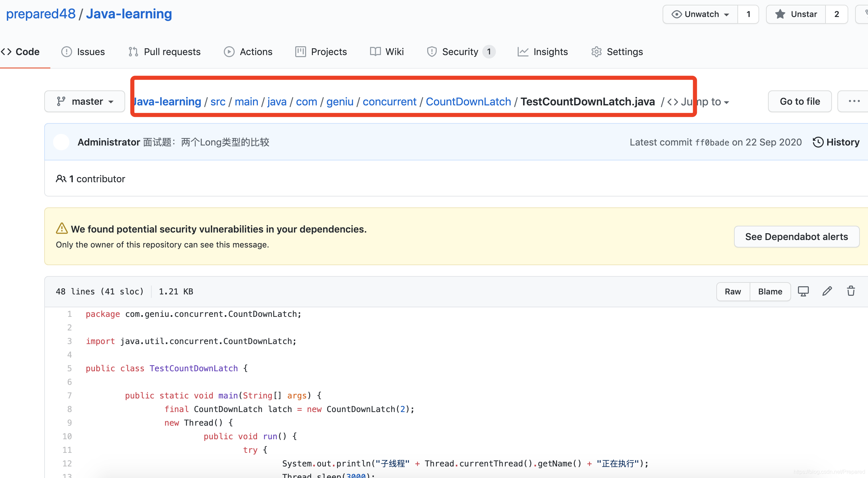Click the prepared48 owner link
This screenshot has width=868, height=478.
pos(41,14)
